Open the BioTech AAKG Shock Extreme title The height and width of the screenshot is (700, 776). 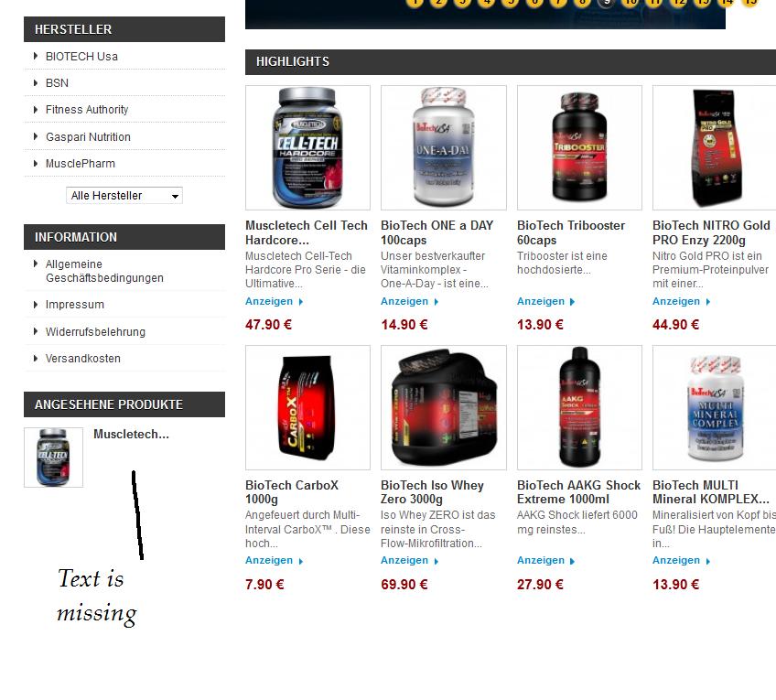(578, 491)
